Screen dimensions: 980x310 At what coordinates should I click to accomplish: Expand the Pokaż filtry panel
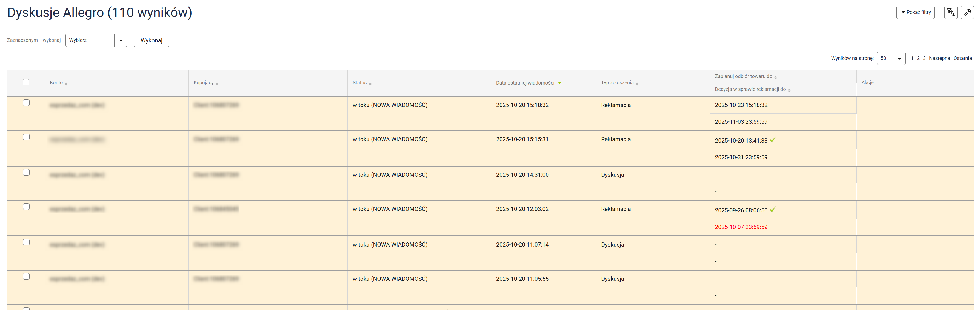(x=915, y=12)
